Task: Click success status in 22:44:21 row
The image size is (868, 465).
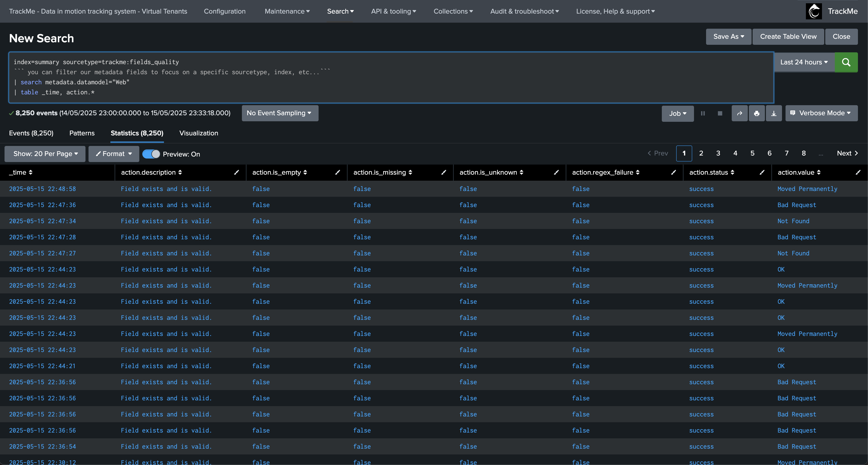Action: pyautogui.click(x=701, y=366)
